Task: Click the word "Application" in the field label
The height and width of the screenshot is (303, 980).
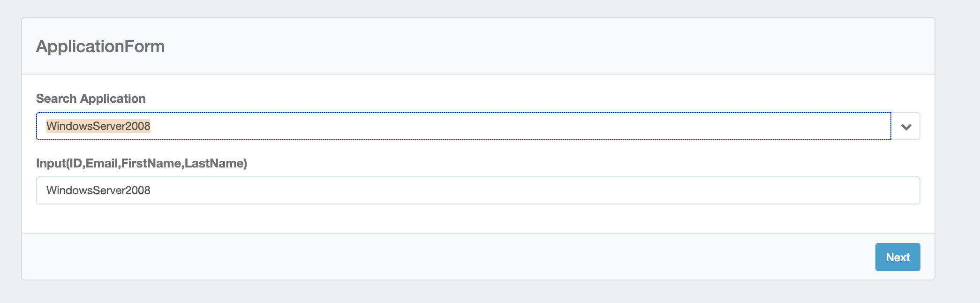Action: click(x=113, y=98)
